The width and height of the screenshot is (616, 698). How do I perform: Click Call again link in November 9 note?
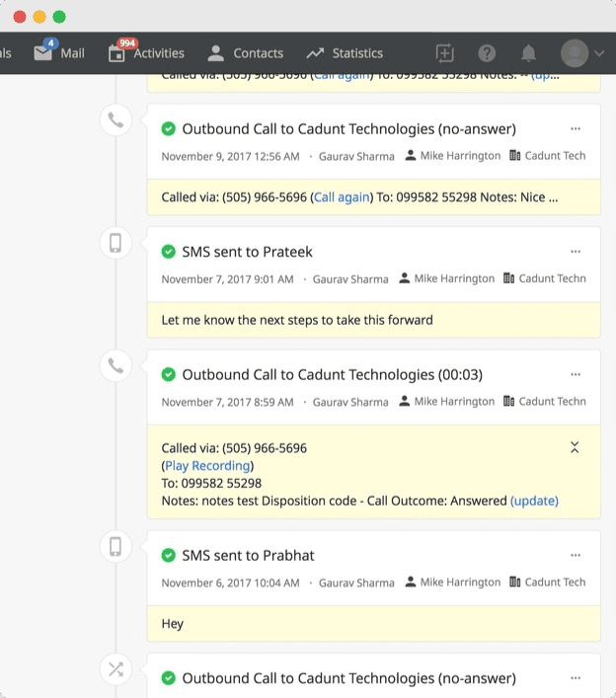(x=342, y=197)
